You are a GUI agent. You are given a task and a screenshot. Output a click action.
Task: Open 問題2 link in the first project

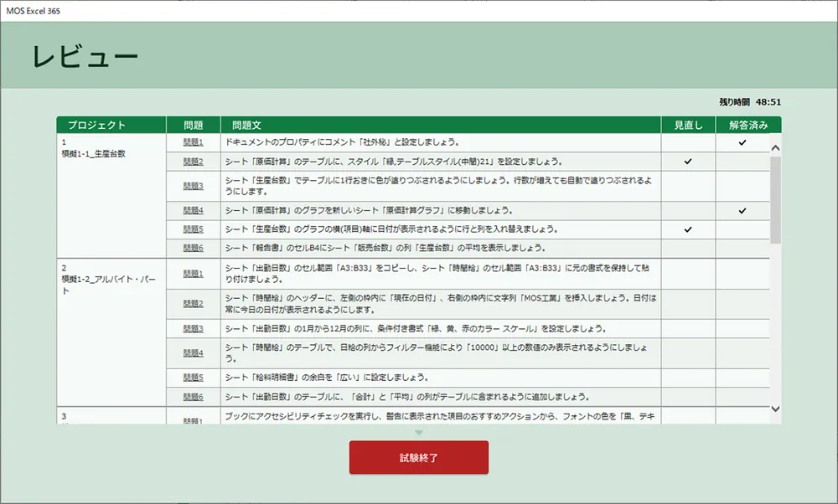194,161
